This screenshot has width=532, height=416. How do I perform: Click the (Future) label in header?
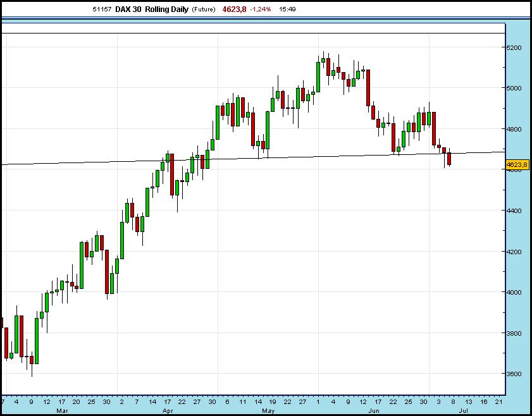pos(204,9)
